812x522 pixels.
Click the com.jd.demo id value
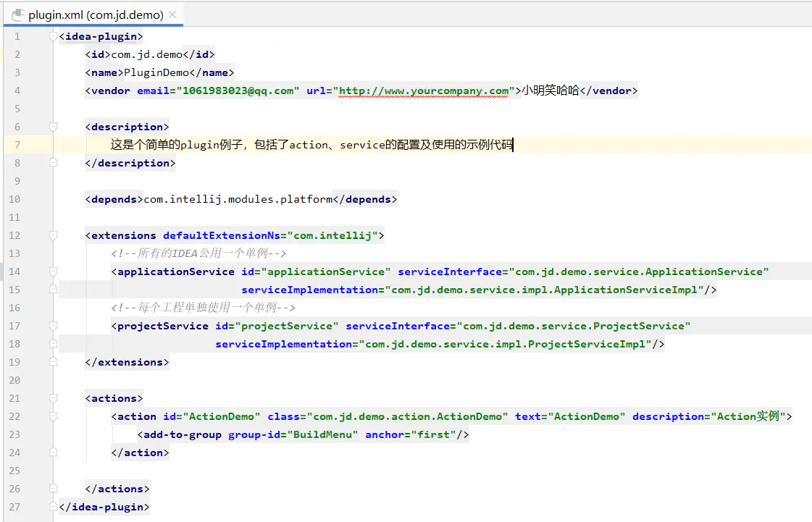(x=146, y=54)
